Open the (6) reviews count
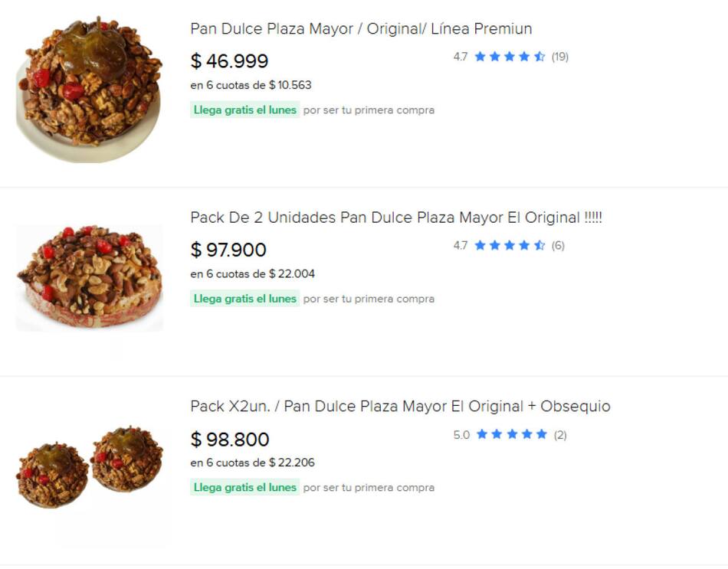Screen dimensions: 728x569 [x=558, y=246]
